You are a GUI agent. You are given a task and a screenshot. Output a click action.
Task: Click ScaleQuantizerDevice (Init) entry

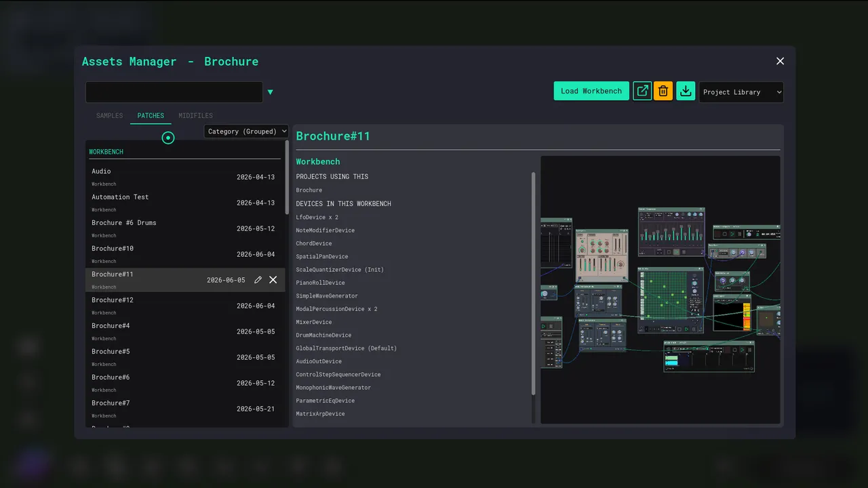pos(340,270)
